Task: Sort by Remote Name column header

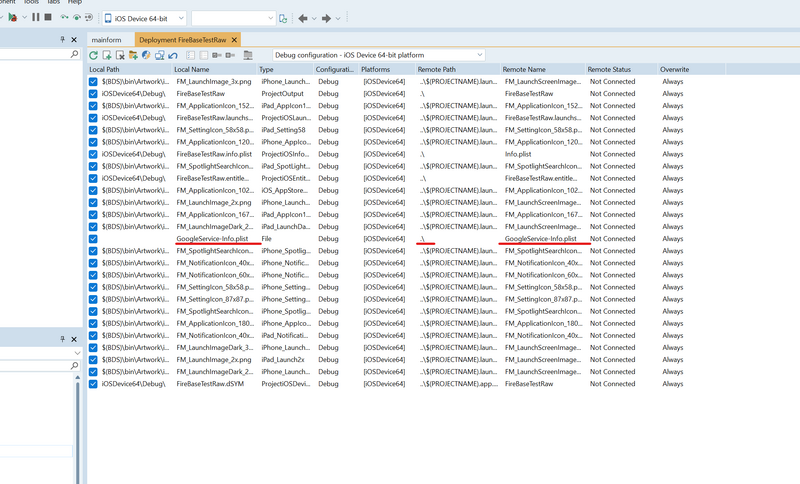Action: 542,69
